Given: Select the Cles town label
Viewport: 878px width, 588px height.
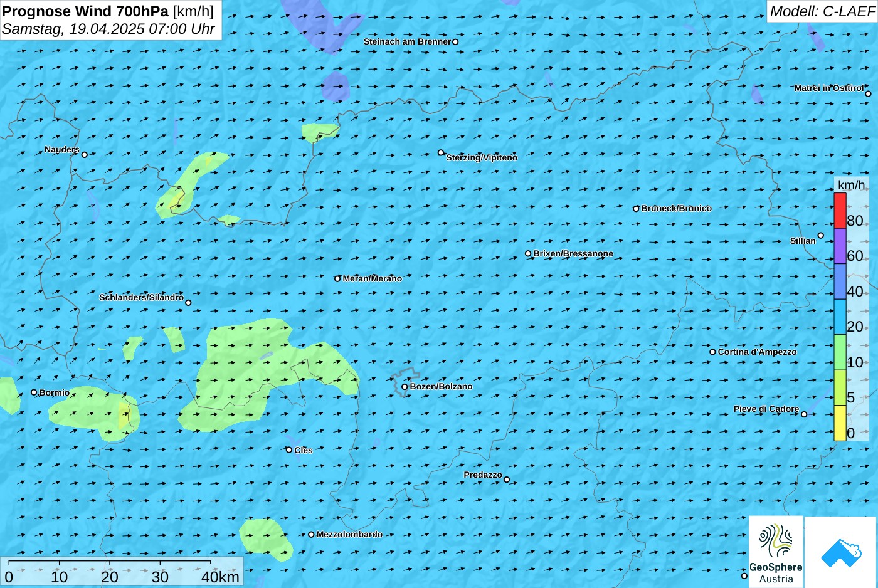Looking at the screenshot, I should pyautogui.click(x=304, y=450).
